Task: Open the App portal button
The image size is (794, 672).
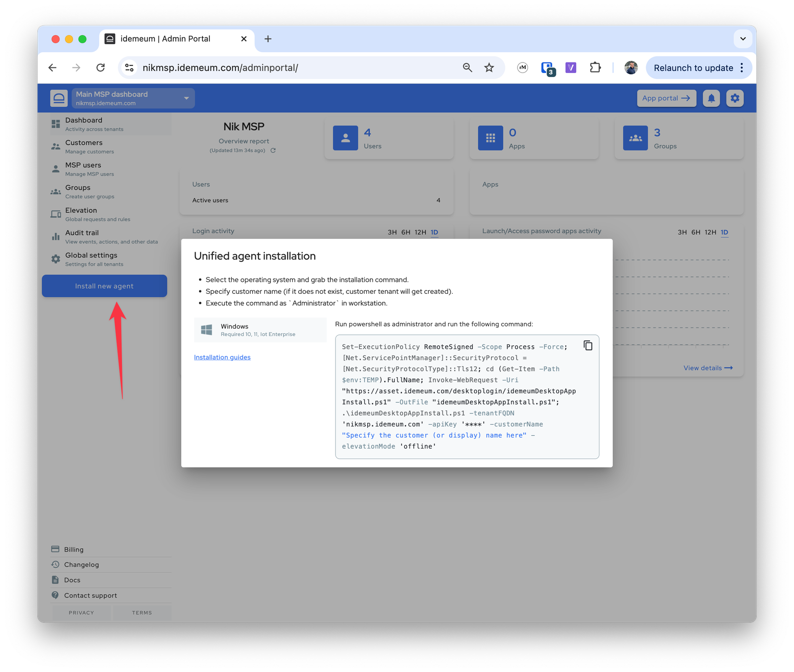Action: (666, 98)
